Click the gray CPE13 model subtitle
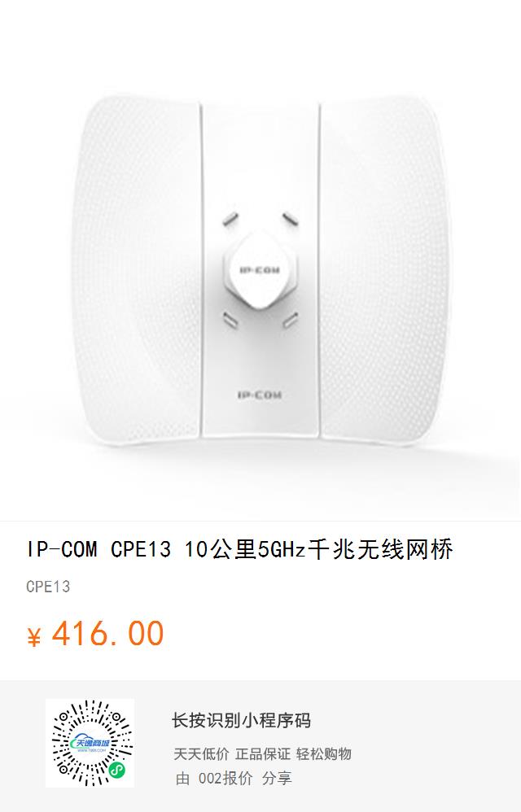This screenshot has width=521, height=812. click(48, 587)
